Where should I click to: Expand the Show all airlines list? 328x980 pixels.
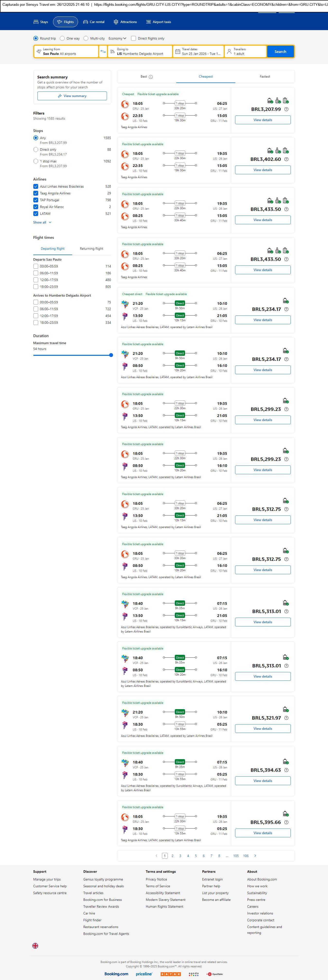tap(42, 223)
